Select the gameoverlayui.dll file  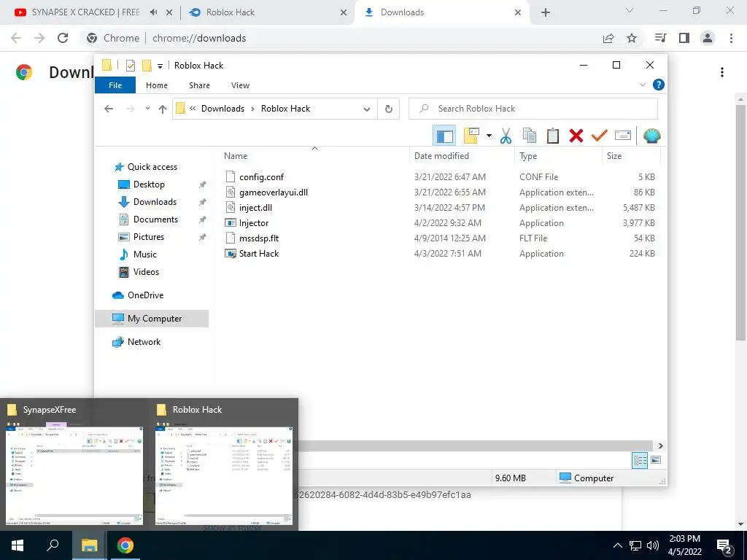tap(273, 192)
